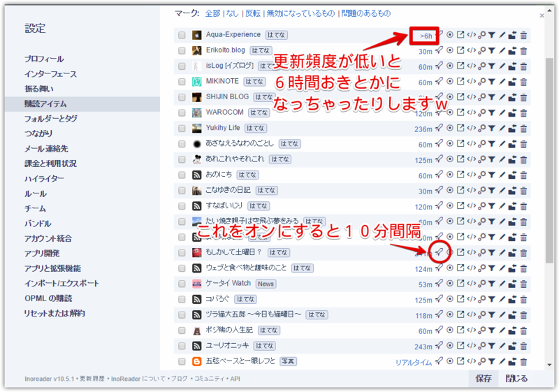
Task: Click filter icon on すなばいじり row
Action: point(492,206)
